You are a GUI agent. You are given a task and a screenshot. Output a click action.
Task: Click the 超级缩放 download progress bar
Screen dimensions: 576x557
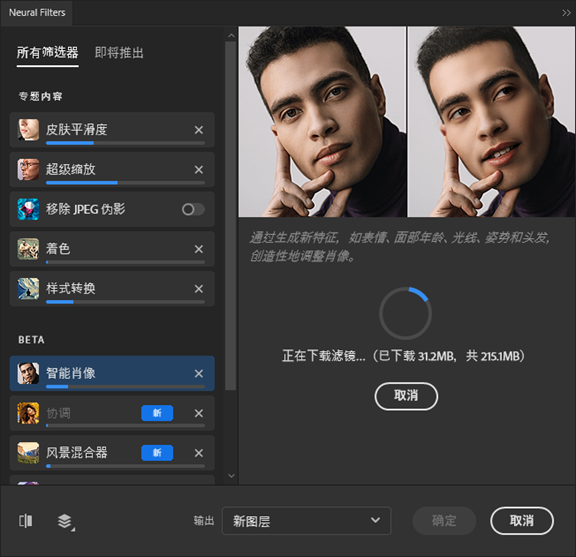(125, 183)
